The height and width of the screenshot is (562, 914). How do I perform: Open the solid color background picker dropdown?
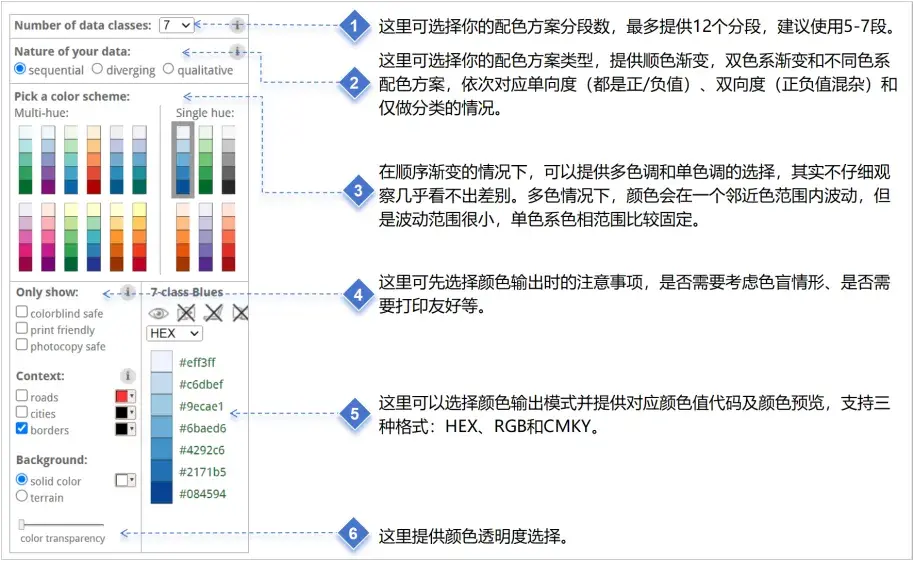coord(125,480)
